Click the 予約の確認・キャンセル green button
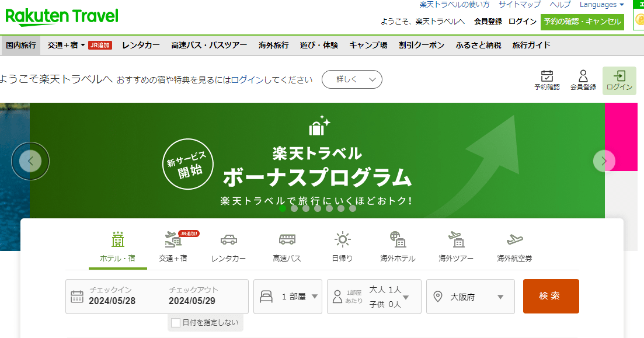The height and width of the screenshot is (338, 644). point(582,22)
